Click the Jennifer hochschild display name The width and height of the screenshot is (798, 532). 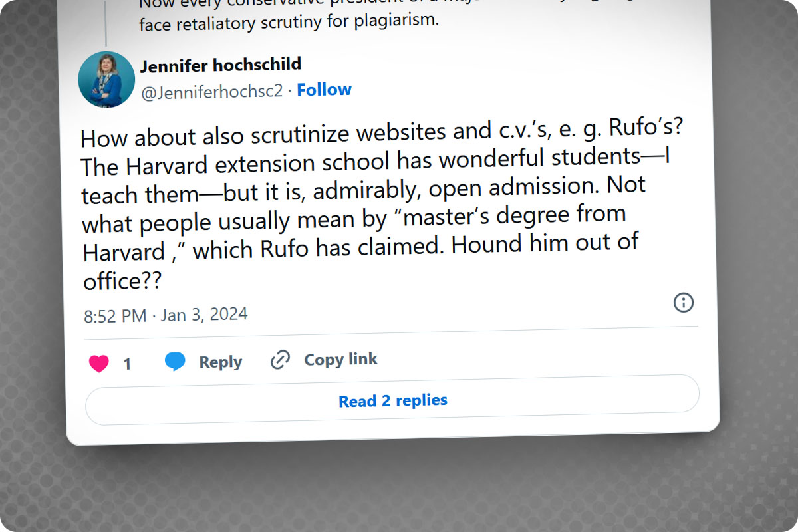click(x=221, y=65)
